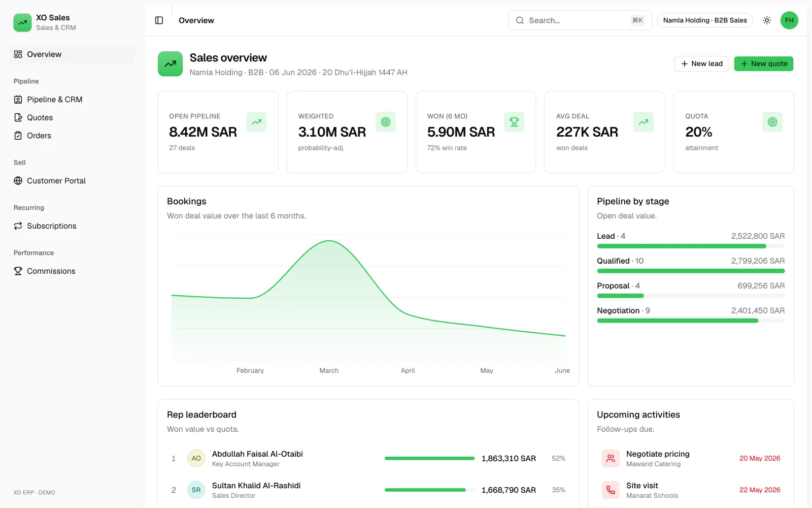Click the Won trophy icon
The height and width of the screenshot is (508, 812).
[514, 122]
